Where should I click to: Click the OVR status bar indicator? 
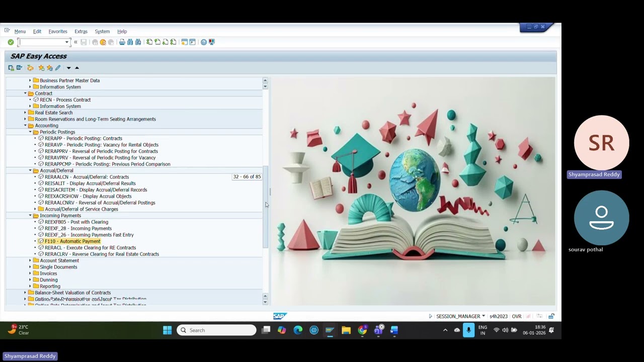(x=517, y=316)
